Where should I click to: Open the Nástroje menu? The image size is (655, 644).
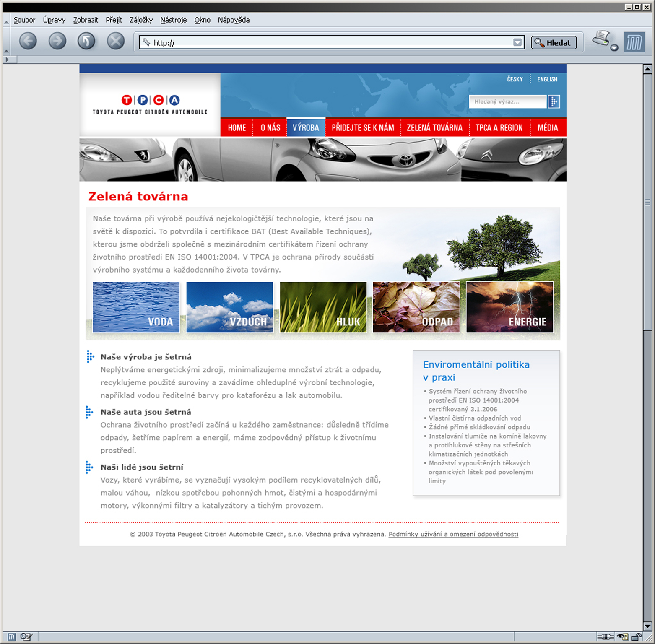point(173,20)
